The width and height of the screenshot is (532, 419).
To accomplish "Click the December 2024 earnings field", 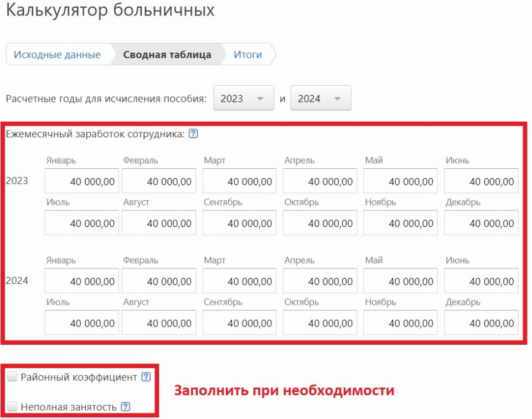I will pyautogui.click(x=481, y=323).
